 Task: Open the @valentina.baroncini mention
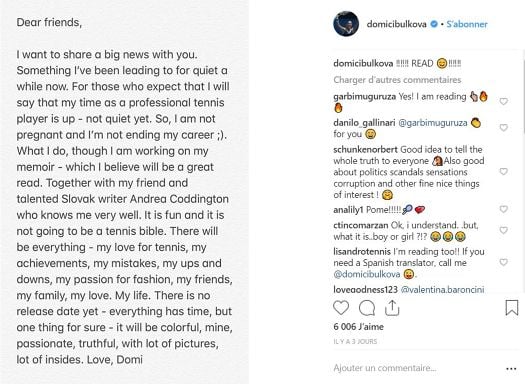[442, 289]
